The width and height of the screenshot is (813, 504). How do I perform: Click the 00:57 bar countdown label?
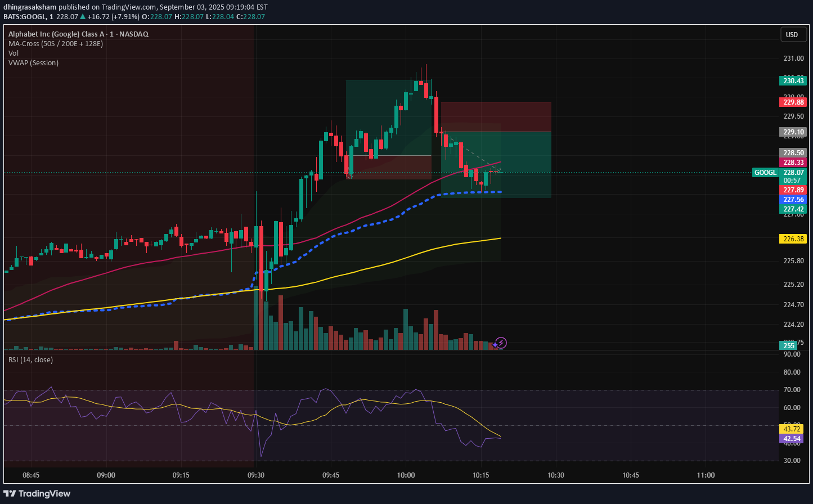(x=793, y=181)
